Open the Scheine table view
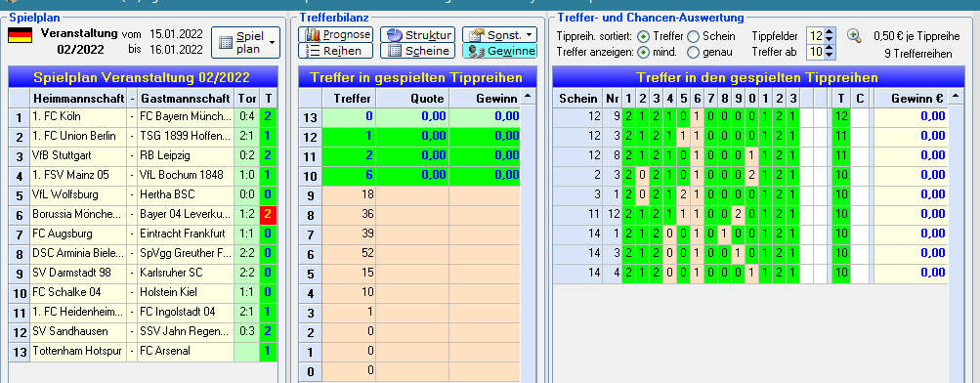 417,51
